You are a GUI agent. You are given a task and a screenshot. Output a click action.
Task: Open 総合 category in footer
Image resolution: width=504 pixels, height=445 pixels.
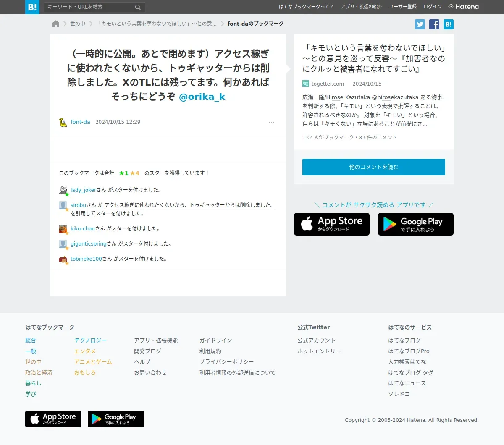(31, 340)
